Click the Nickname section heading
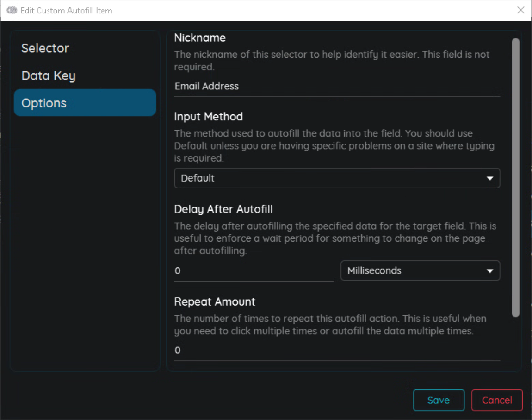 200,38
